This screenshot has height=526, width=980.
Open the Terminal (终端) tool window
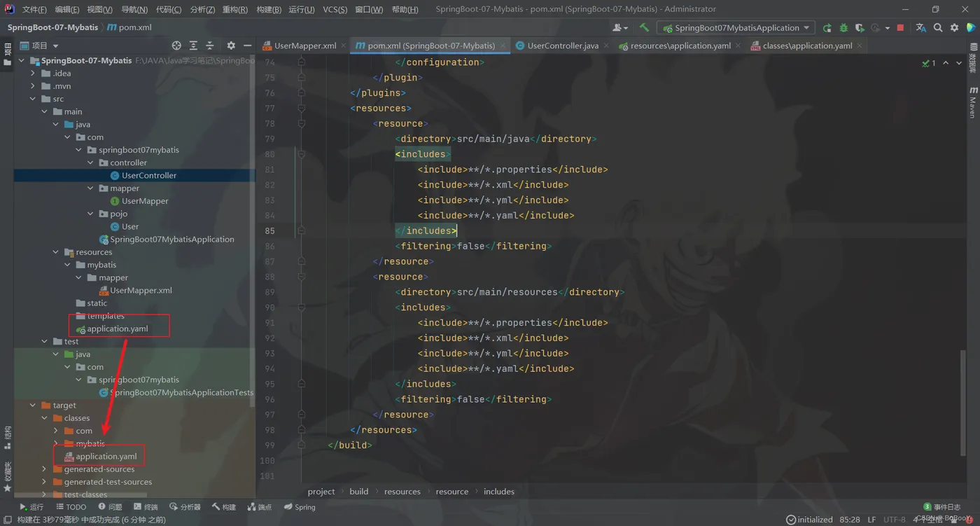[x=146, y=507]
